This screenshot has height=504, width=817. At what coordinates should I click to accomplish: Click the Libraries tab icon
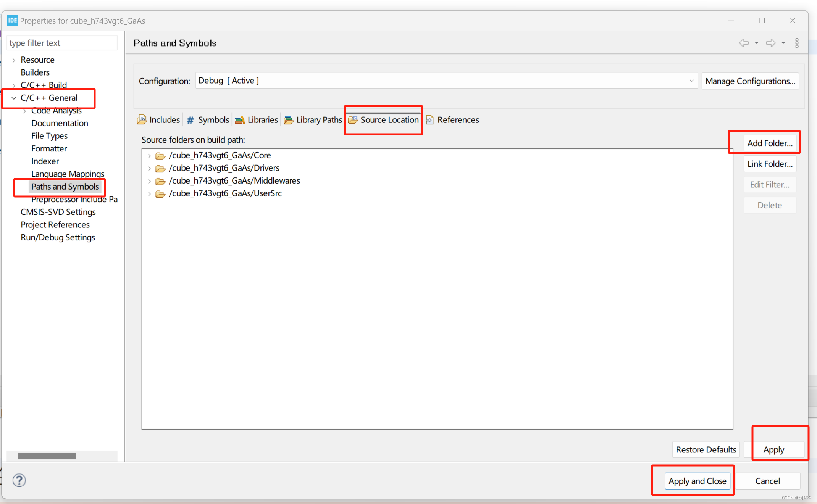click(x=240, y=119)
